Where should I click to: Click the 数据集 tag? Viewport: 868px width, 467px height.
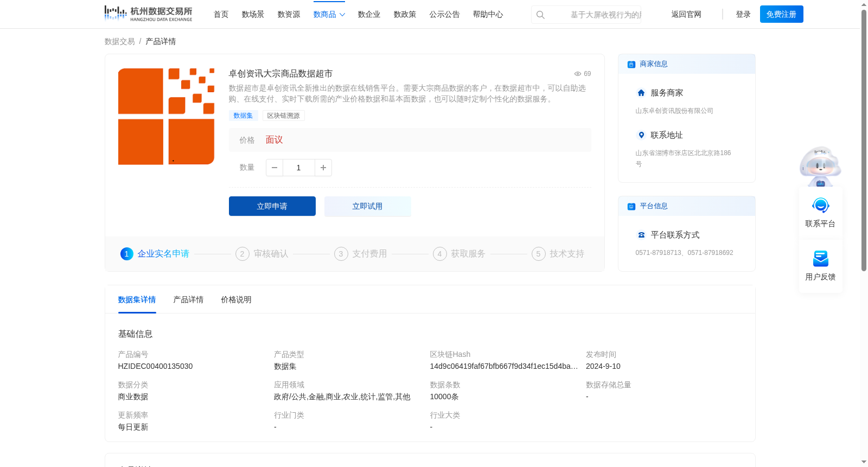pyautogui.click(x=243, y=116)
